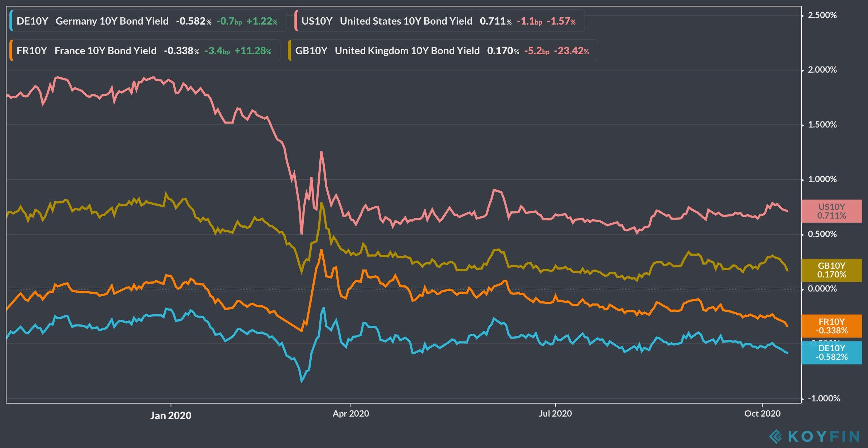Click the 1.500% y-axis label
Image resolution: width=868 pixels, height=448 pixels.
(x=822, y=125)
